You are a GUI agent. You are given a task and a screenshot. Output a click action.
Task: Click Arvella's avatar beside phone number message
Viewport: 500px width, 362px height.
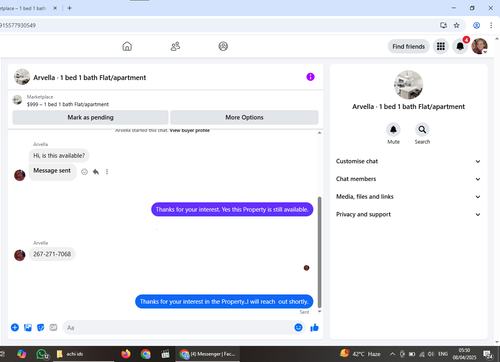(x=20, y=255)
